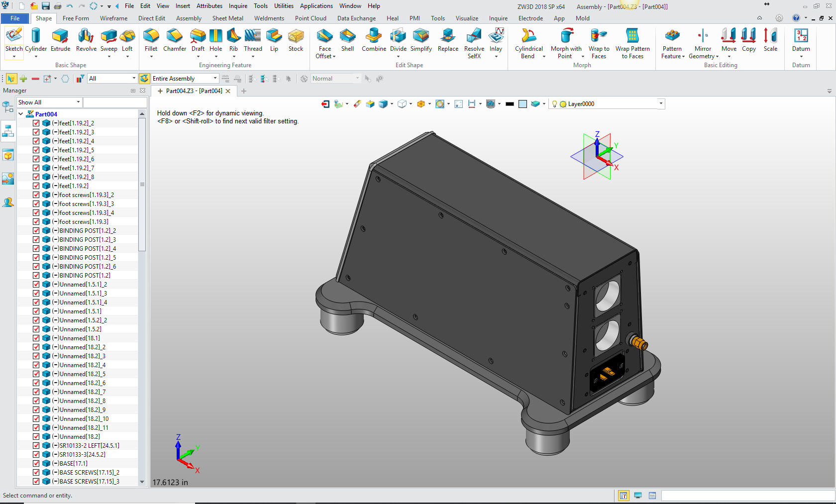
Task: Uncheck the BASE[17.1] component checkbox
Action: 36,463
